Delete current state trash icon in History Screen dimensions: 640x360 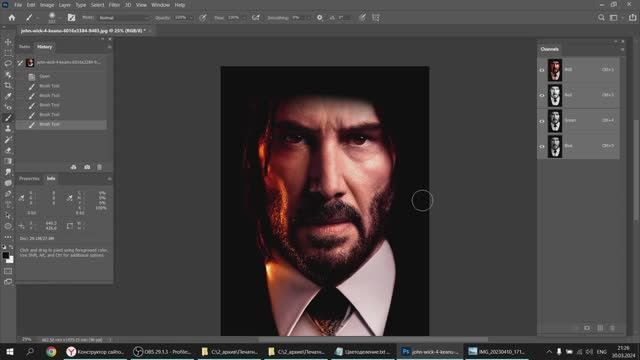pos(100,167)
